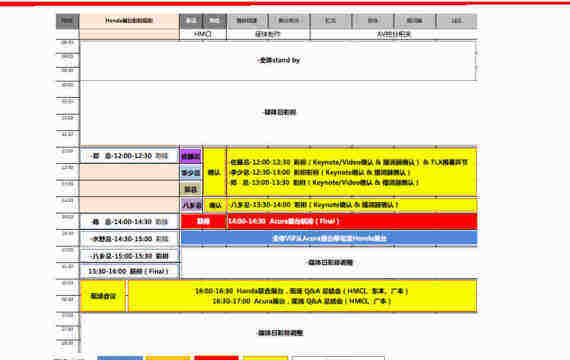Click the red legend swatch at bottom

216,358
